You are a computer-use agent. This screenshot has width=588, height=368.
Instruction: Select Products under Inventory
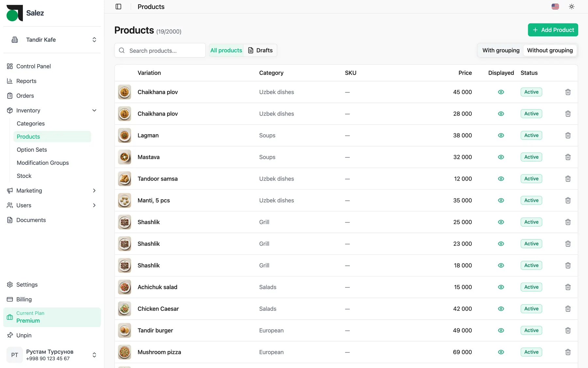[52, 136]
